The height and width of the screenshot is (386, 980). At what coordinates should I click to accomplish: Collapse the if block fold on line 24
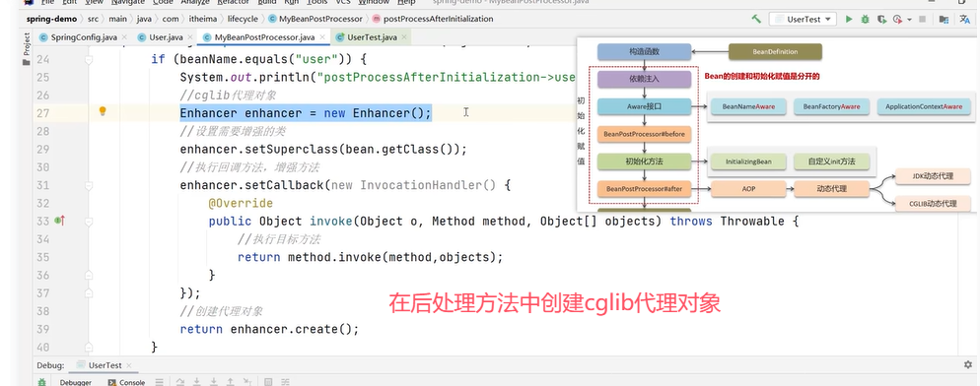pyautogui.click(x=89, y=60)
